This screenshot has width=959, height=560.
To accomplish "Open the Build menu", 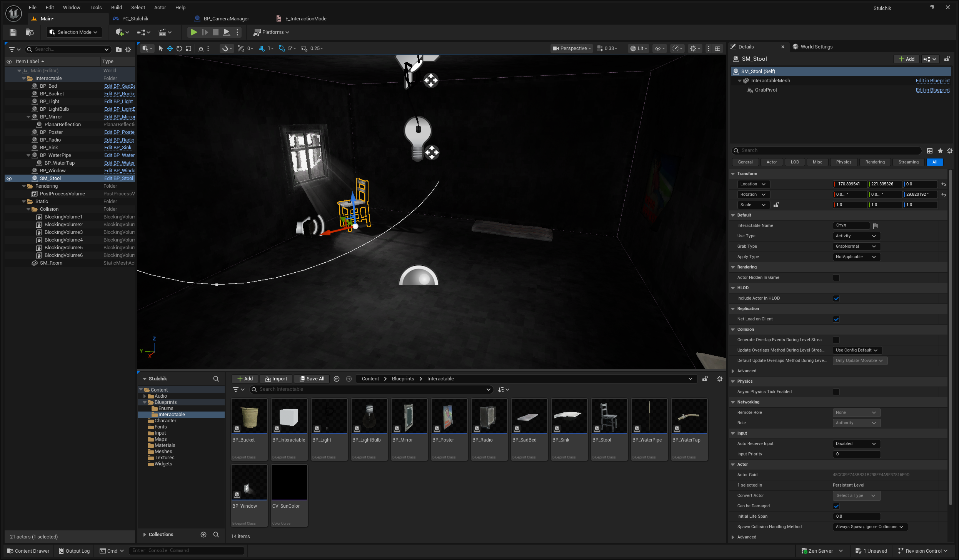I will click(x=116, y=7).
